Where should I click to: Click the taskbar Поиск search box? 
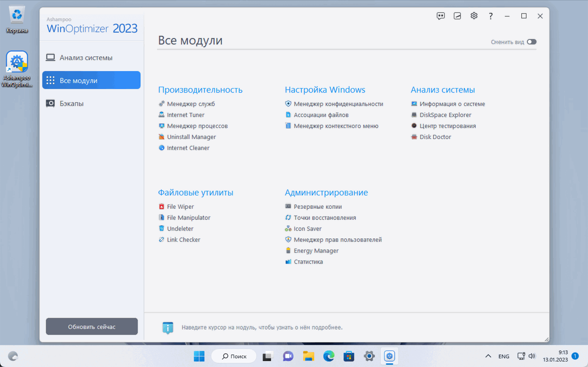coord(234,356)
